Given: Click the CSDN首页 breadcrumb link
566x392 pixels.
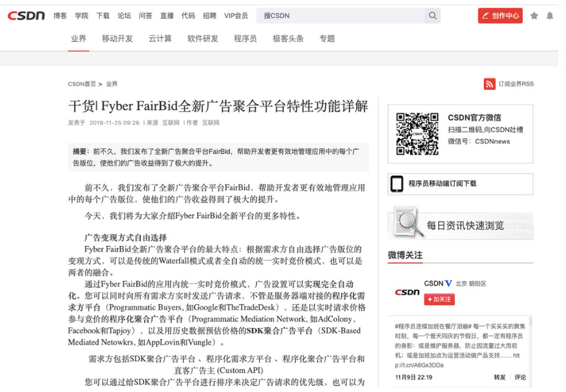Looking at the screenshot, I should (x=82, y=84).
